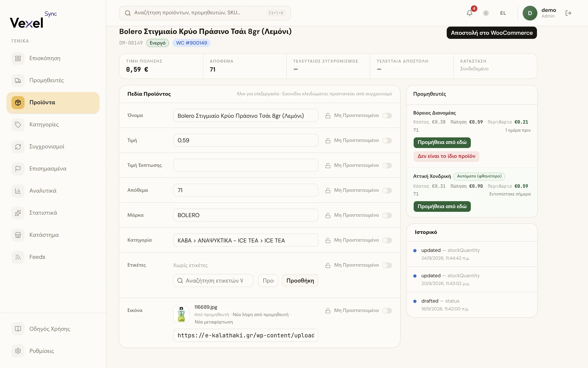Click supplier name Αττική Χονδρική

click(432, 176)
